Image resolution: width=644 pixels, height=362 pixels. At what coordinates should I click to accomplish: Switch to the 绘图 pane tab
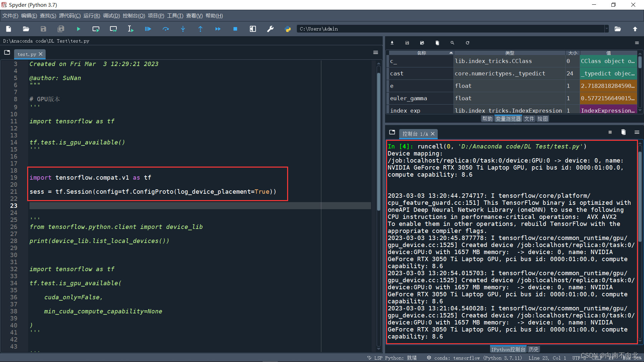coord(542,119)
